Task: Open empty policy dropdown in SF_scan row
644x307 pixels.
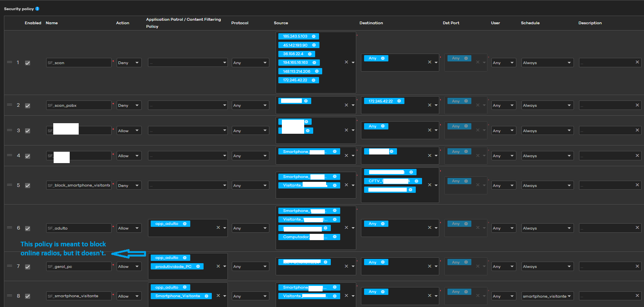Action: click(188, 63)
